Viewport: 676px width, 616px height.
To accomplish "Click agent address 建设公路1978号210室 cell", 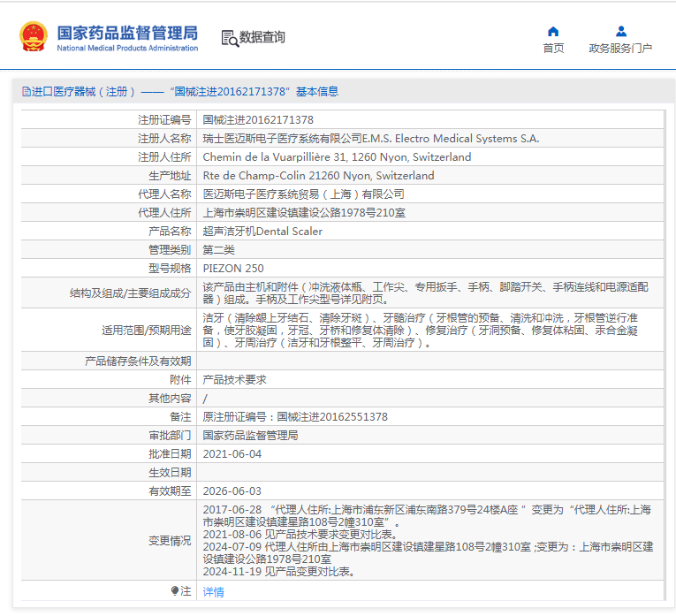I will (304, 212).
